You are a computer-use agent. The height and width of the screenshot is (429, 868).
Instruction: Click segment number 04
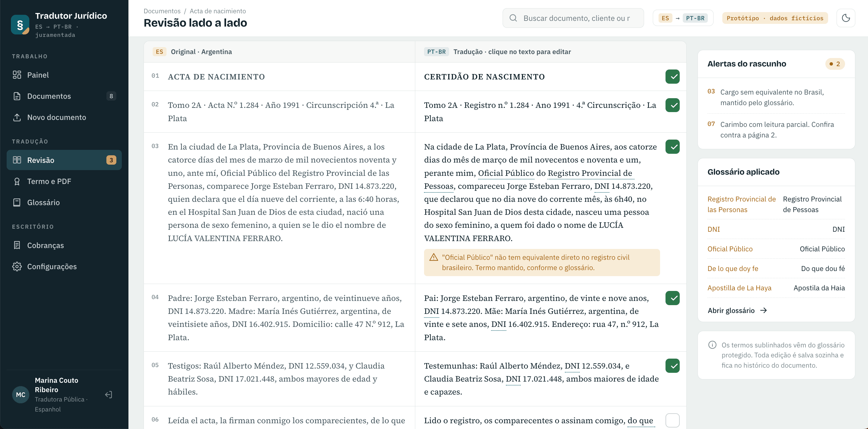155,297
